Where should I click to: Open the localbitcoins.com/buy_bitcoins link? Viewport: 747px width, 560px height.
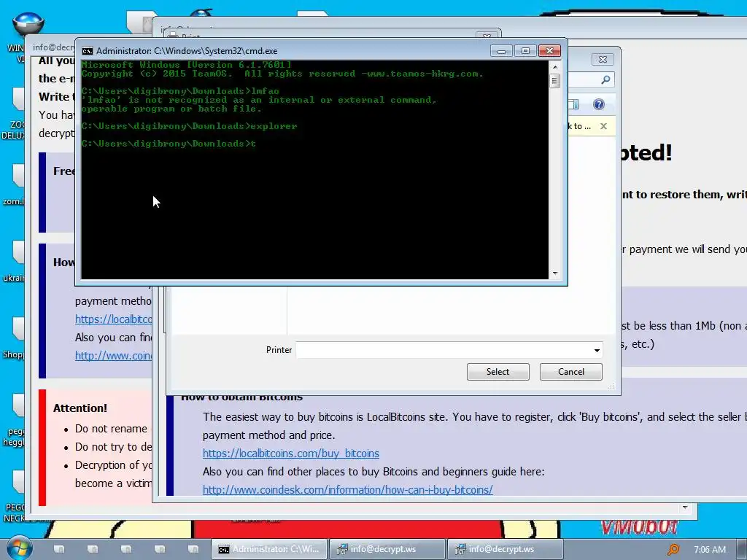point(290,454)
